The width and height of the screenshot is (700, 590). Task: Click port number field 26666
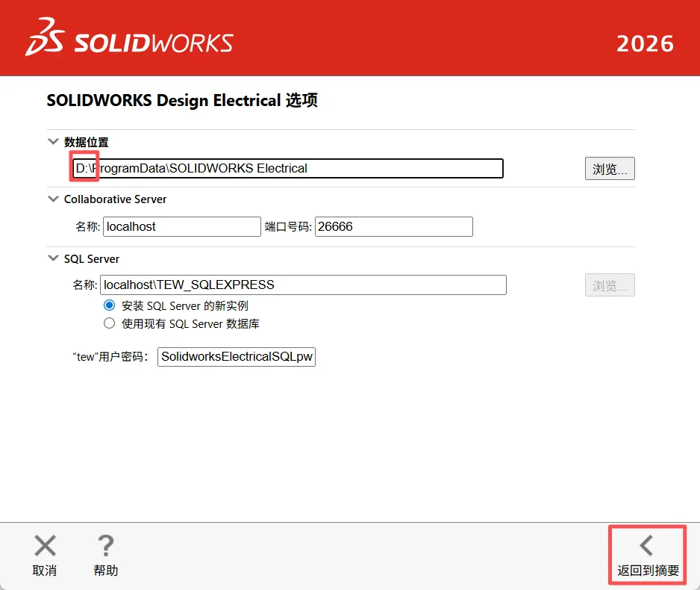394,226
